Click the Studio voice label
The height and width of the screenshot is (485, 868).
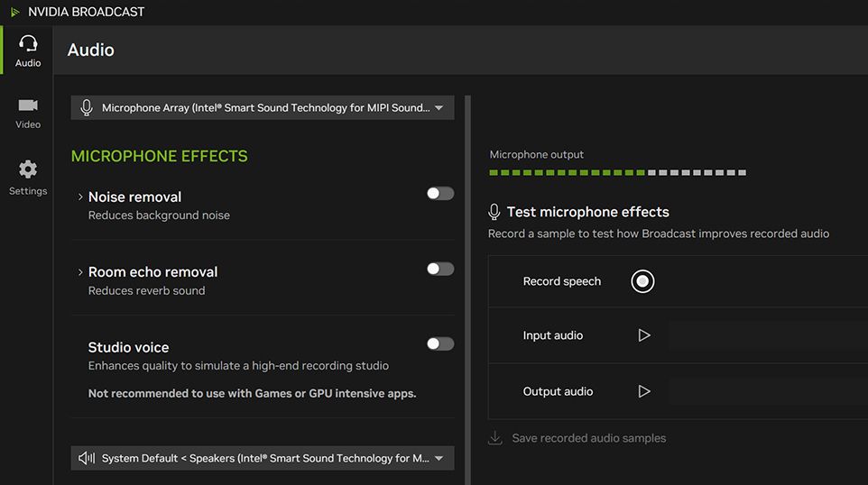pos(128,347)
